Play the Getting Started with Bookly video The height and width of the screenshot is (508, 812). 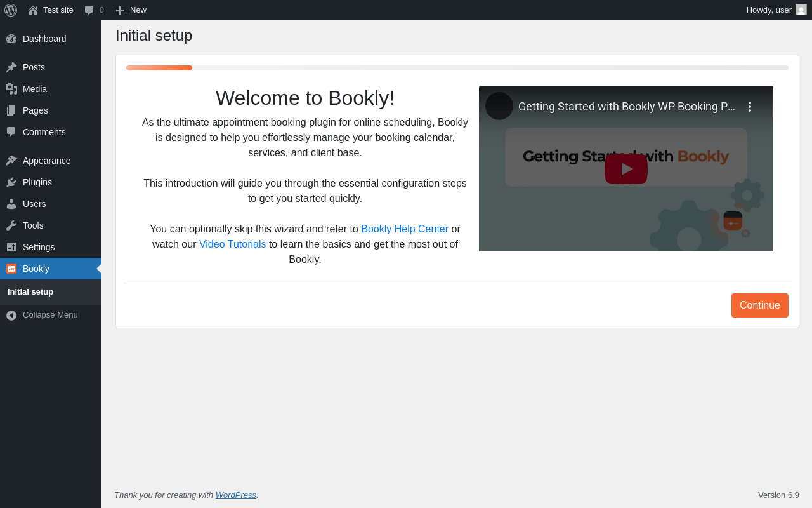[626, 169]
